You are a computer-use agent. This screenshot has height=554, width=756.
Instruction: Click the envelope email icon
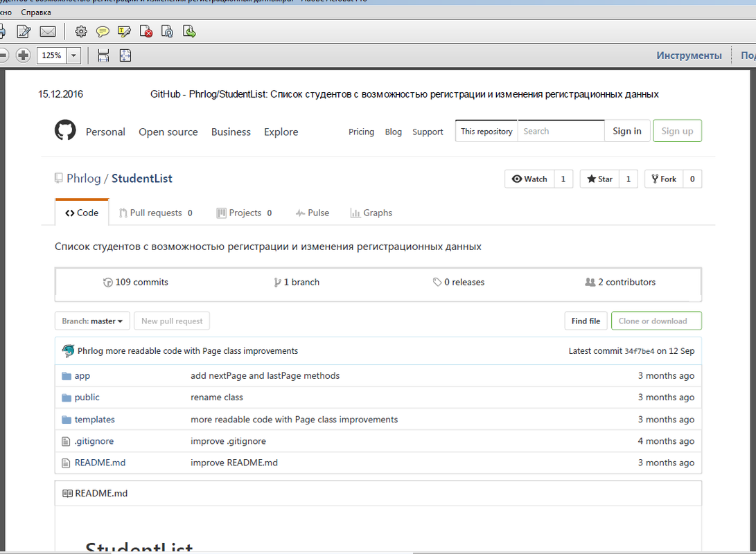(47, 32)
